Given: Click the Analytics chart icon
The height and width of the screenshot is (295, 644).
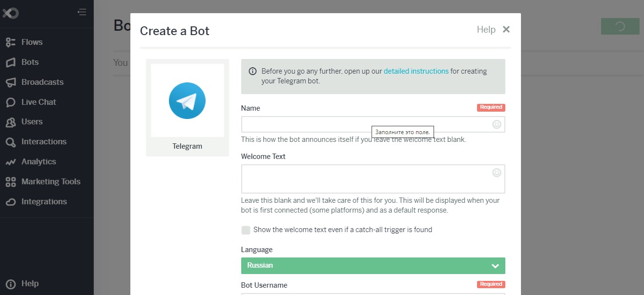Looking at the screenshot, I should [x=11, y=162].
